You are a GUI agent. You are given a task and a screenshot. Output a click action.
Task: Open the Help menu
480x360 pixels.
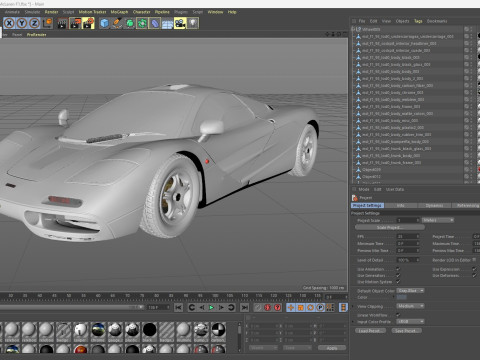232,12
